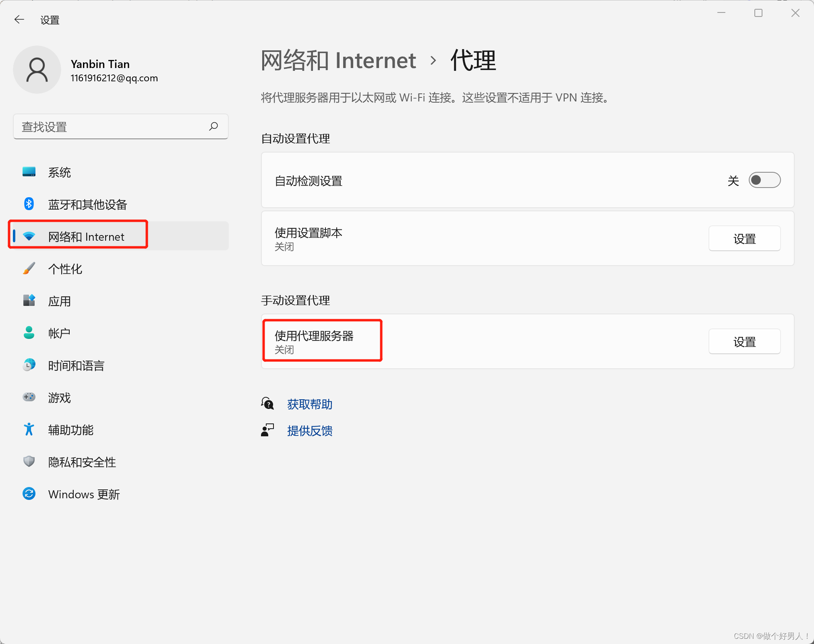
Task: Click the 1161916212@qq.com email text
Action: point(114,78)
